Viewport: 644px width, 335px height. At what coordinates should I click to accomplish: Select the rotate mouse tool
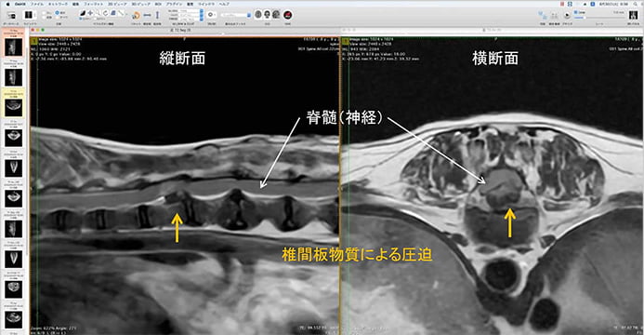click(x=106, y=13)
